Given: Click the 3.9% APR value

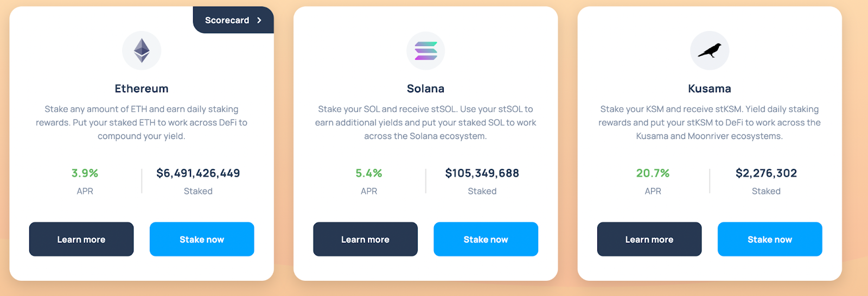Looking at the screenshot, I should [85, 173].
